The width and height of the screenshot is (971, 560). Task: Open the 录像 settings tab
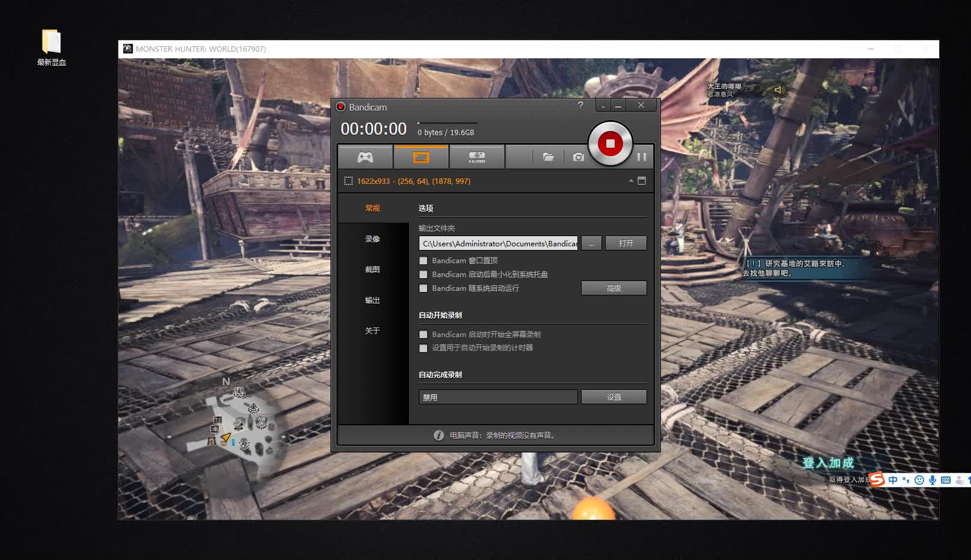coord(373,239)
